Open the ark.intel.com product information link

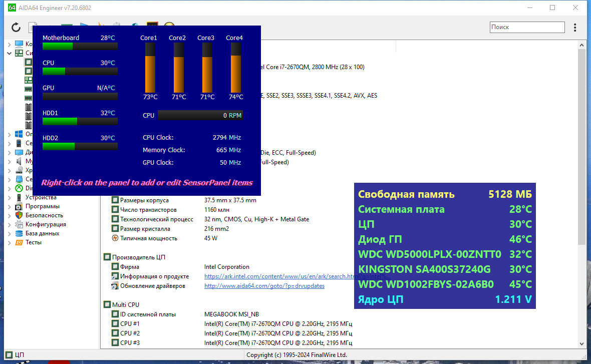coord(297,276)
